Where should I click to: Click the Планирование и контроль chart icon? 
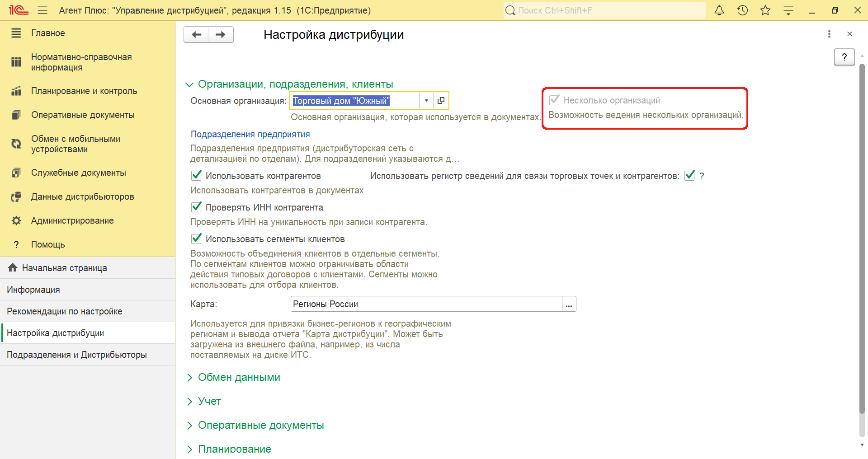pos(16,91)
